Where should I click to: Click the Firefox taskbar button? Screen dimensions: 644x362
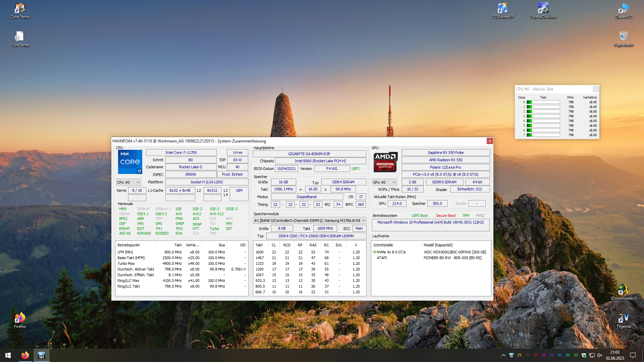[25, 355]
